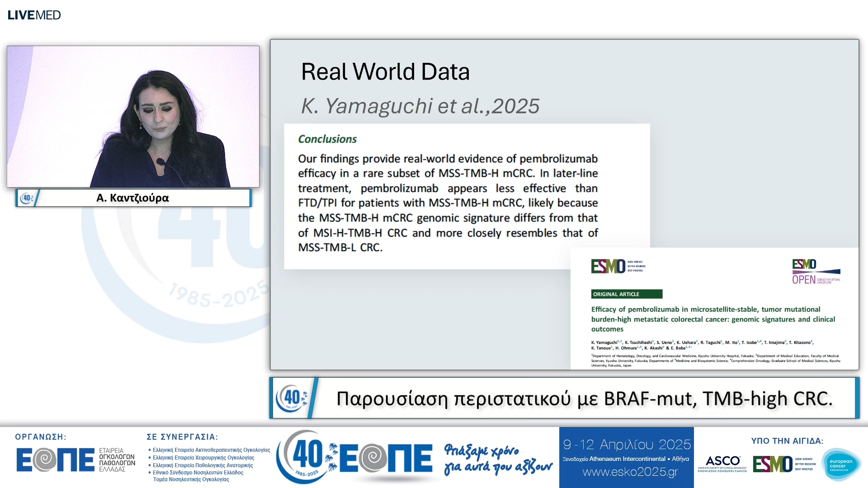Click the Real World Data slide title
Viewport: 868px width, 488px height.
pyautogui.click(x=385, y=71)
